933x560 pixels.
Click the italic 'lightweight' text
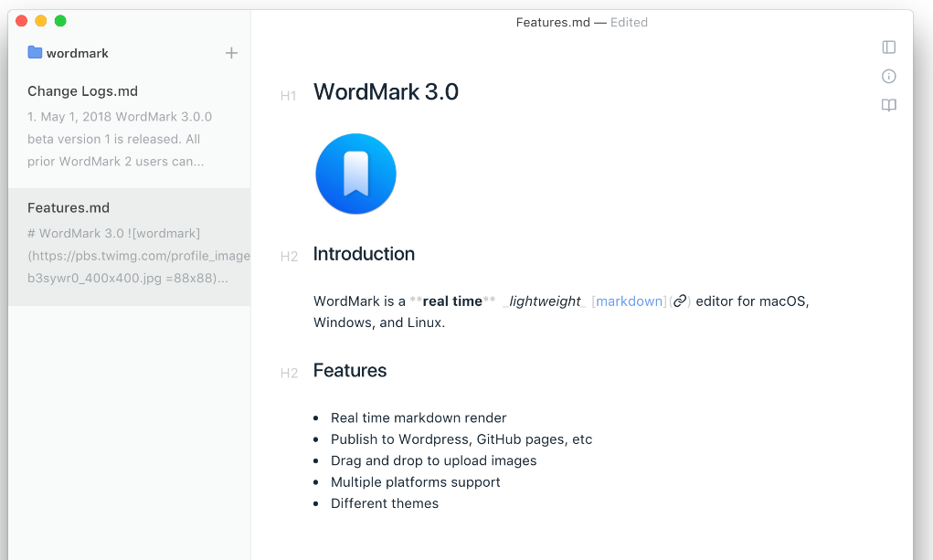pyautogui.click(x=546, y=301)
